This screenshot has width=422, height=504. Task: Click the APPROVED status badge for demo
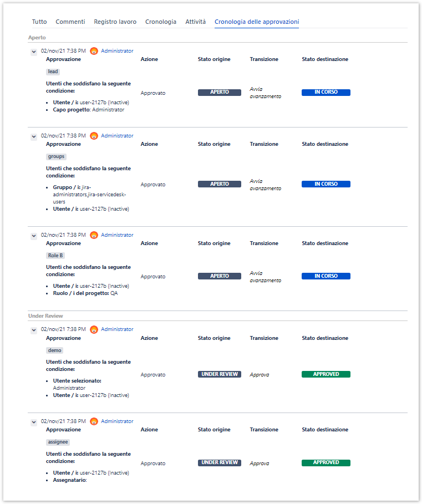[326, 374]
